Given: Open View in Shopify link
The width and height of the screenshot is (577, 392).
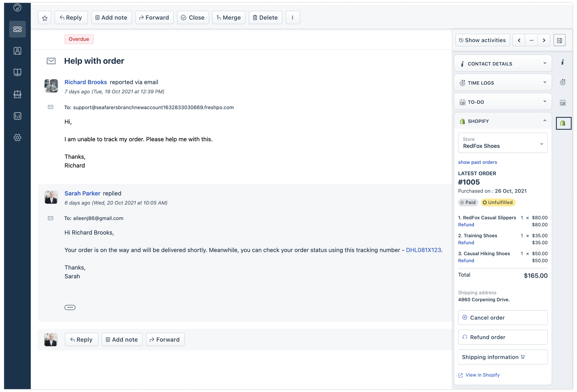Looking at the screenshot, I should 479,375.
